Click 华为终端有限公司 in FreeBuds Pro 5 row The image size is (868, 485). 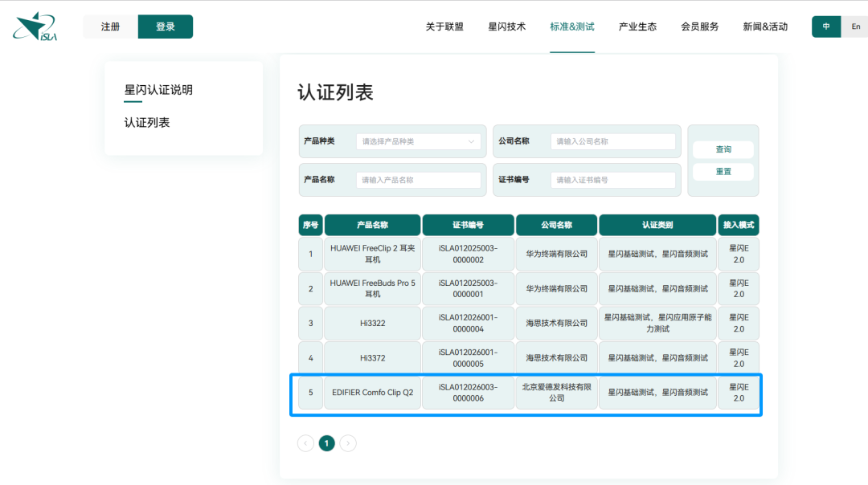(557, 289)
